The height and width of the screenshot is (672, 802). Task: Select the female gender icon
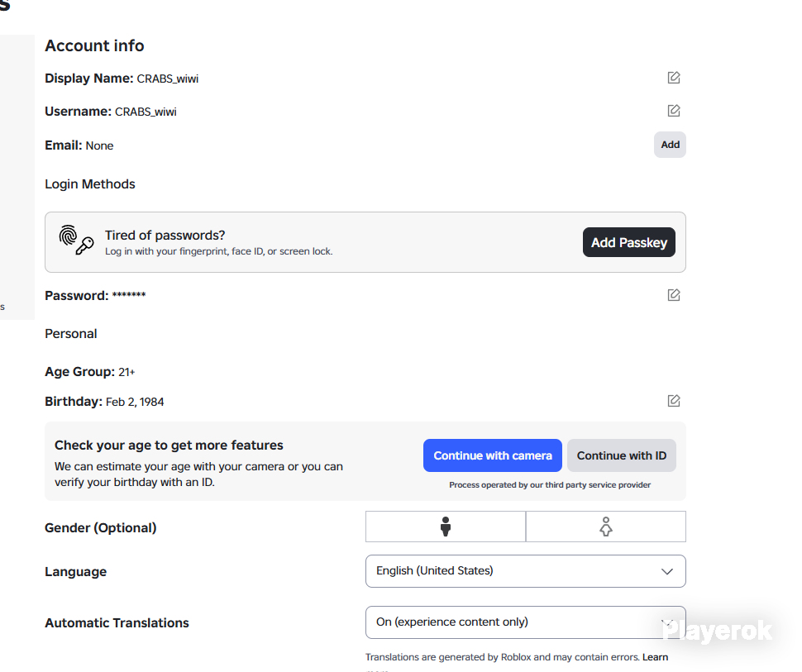(605, 527)
